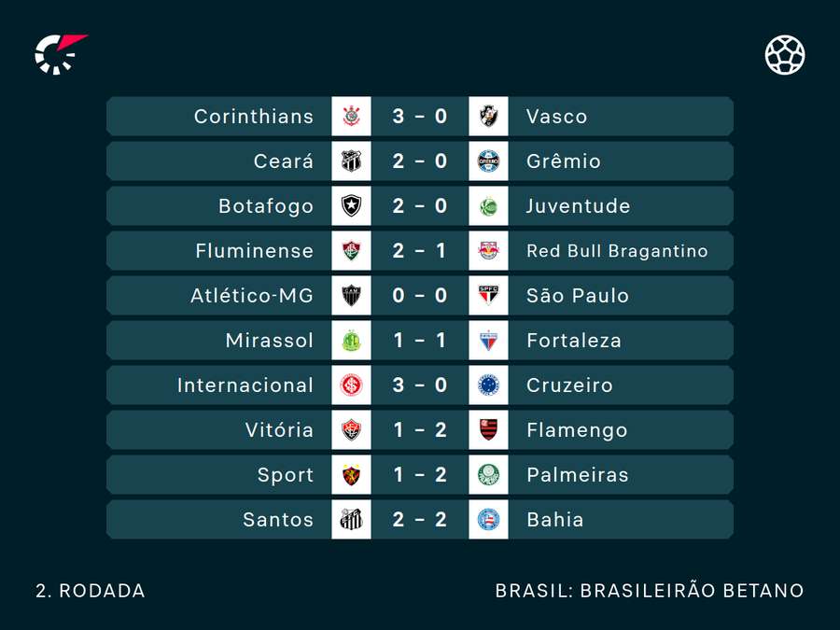The height and width of the screenshot is (630, 840).
Task: Click the Fluminense team name
Action: [x=255, y=251]
